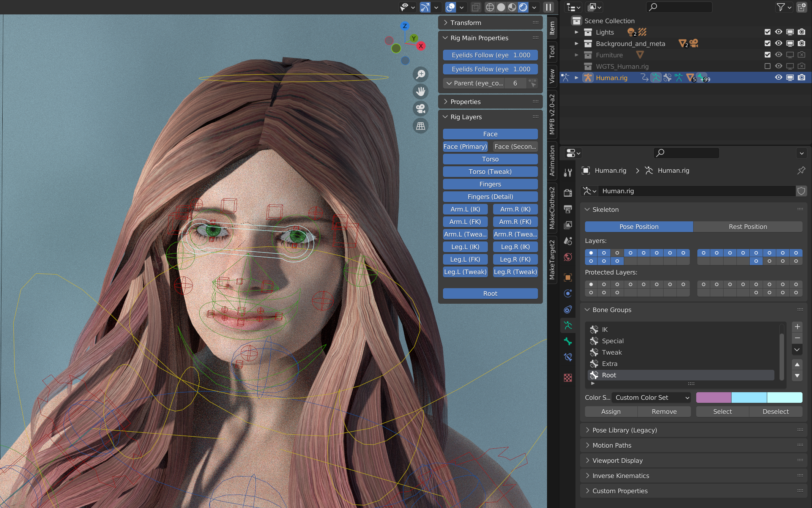This screenshot has height=508, width=812.
Task: Click the Face layer button in Rig Layers
Action: (490, 134)
